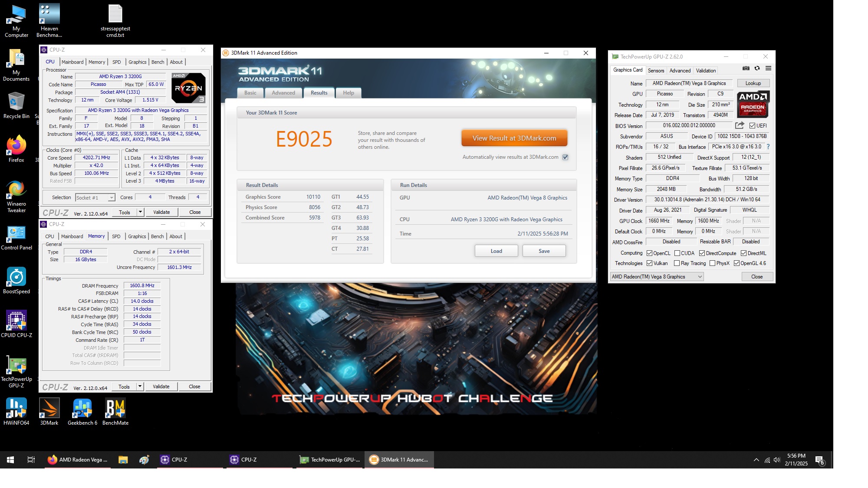This screenshot has height=488, width=868.
Task: Toggle Ray Tracing checkbox in GPU-Z
Action: 677,263
